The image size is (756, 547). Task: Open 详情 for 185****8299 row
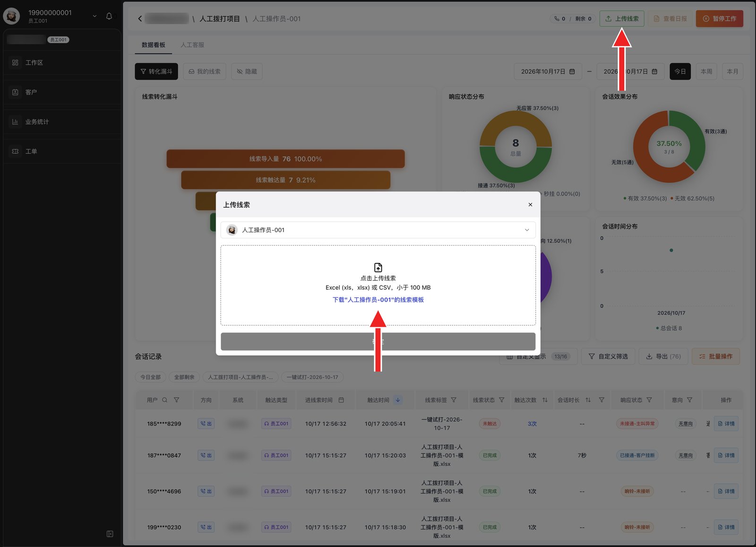(x=726, y=424)
